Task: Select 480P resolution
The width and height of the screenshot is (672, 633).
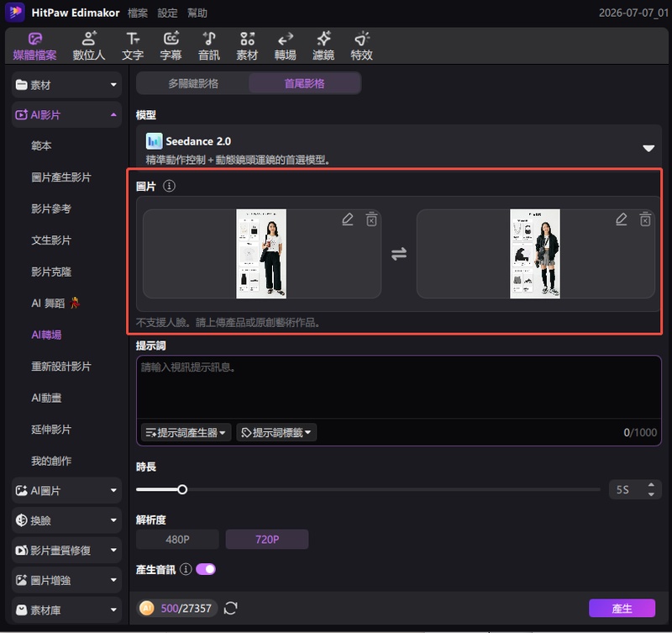Action: point(177,539)
